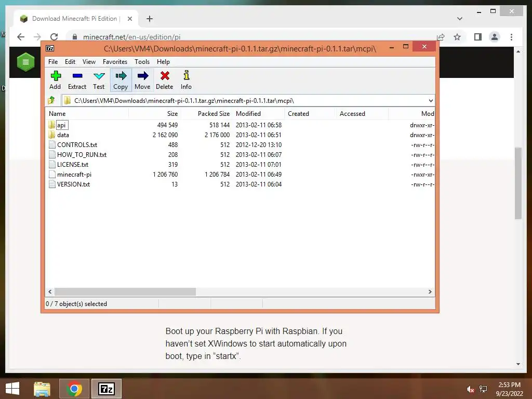Click Chrome back arrow
The image size is (532, 399).
[x=21, y=37]
